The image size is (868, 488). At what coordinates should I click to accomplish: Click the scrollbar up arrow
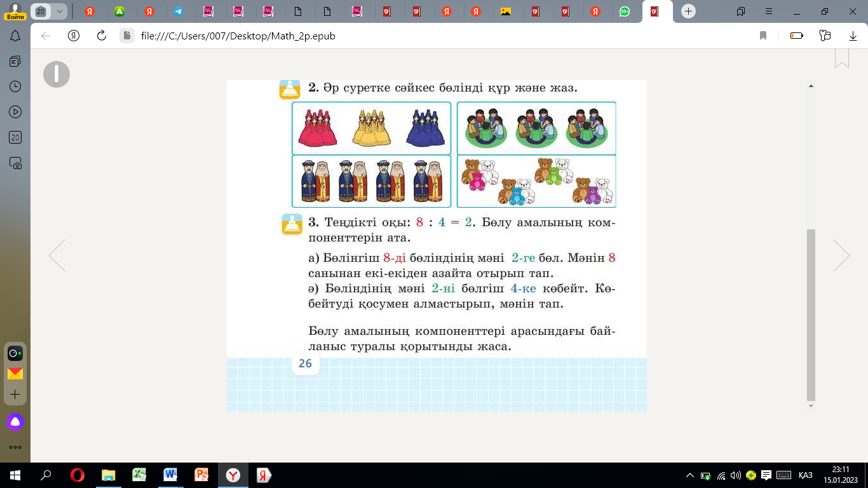(x=810, y=85)
